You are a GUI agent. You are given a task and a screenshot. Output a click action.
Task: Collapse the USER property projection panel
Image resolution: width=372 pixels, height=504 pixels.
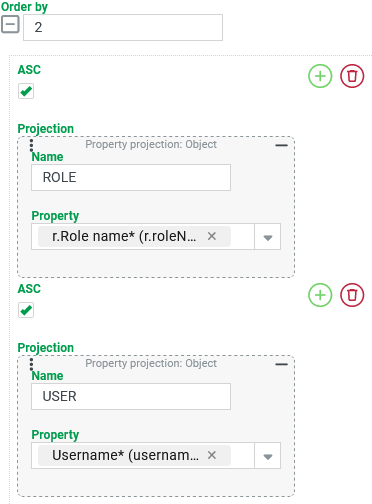pyautogui.click(x=281, y=364)
